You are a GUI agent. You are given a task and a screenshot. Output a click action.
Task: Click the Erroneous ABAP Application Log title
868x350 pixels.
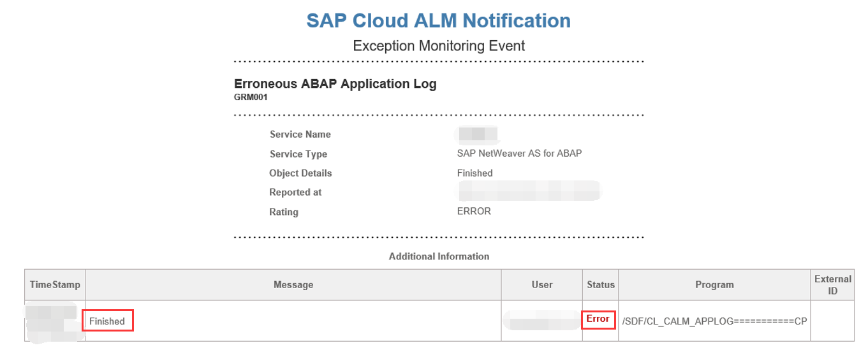[335, 84]
